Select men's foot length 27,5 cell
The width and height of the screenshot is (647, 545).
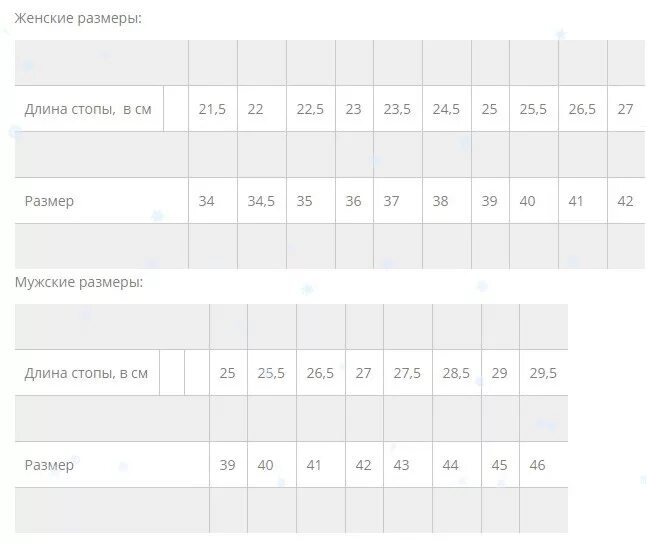click(407, 373)
